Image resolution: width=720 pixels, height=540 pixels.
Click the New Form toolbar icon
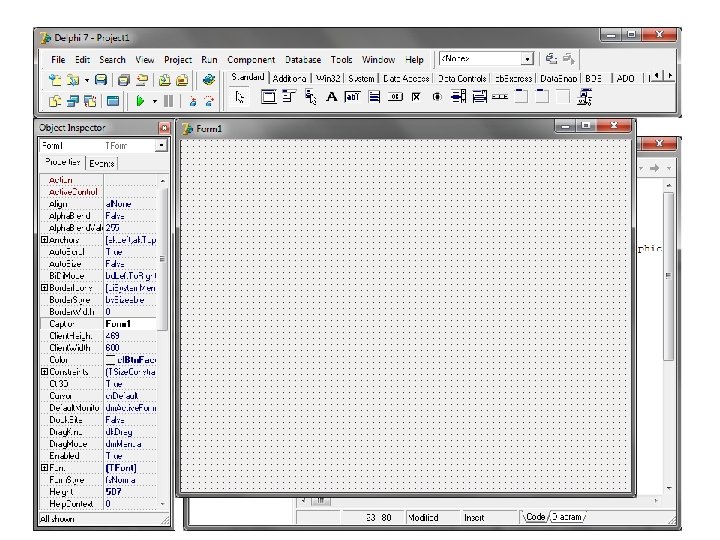pos(113,101)
